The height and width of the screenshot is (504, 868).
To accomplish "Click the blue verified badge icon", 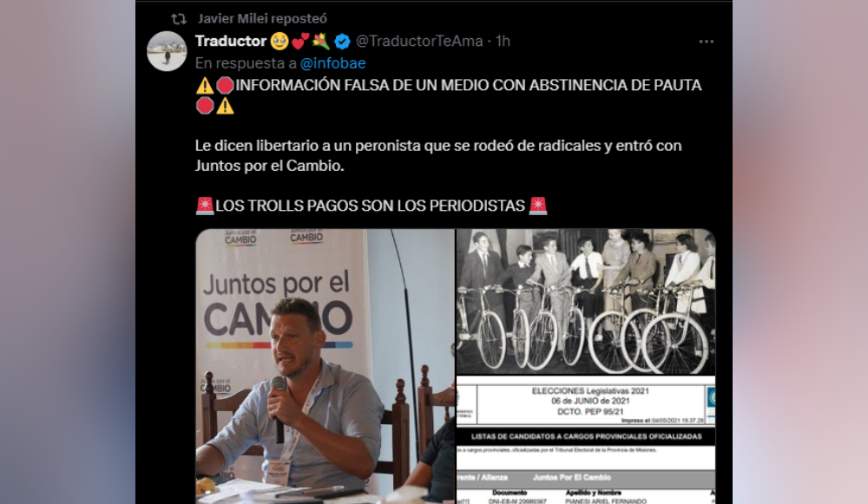I will click(x=342, y=41).
